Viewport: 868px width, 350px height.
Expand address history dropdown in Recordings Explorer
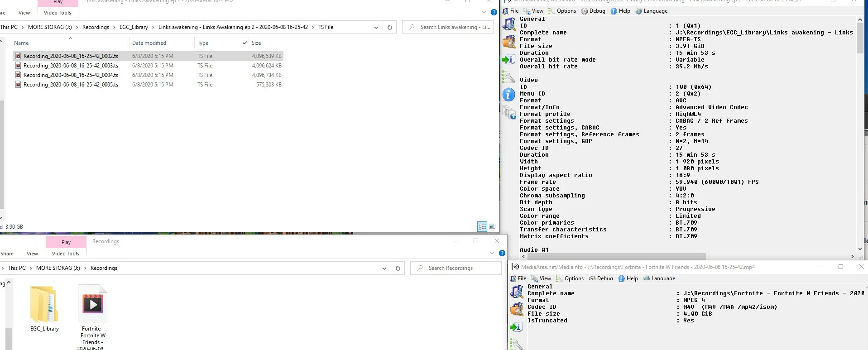pyautogui.click(x=384, y=268)
